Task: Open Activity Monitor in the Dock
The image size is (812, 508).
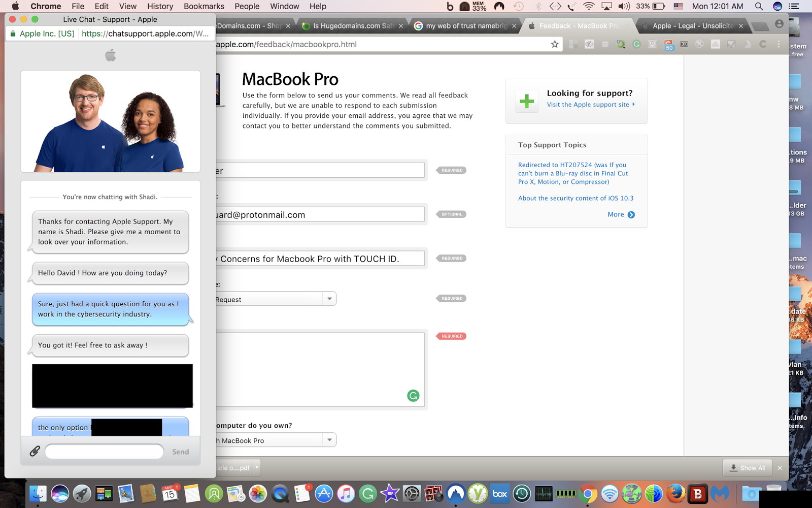Action: (544, 493)
